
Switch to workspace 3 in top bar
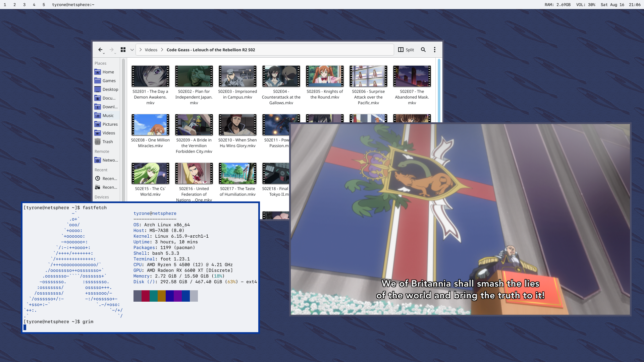tap(24, 5)
